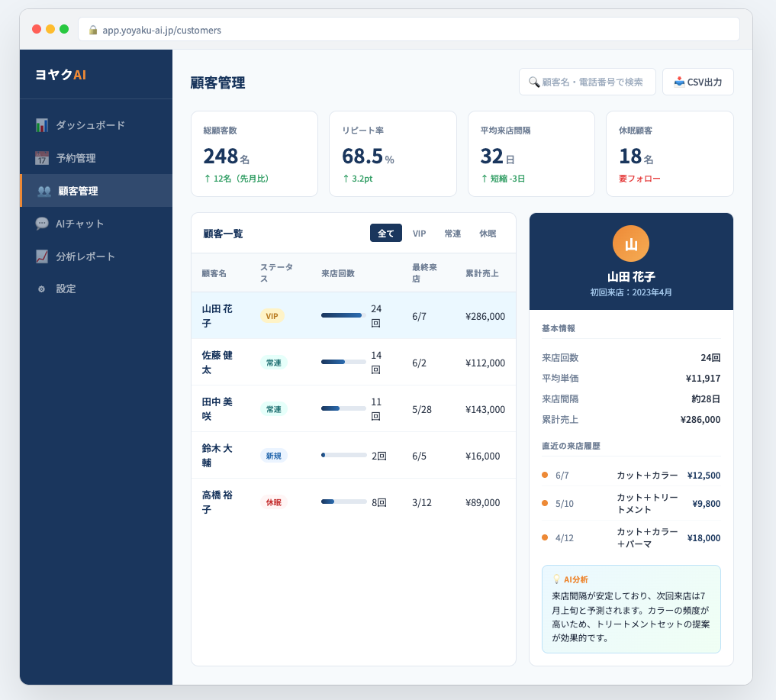Filter the list by 休眠 tab

487,234
